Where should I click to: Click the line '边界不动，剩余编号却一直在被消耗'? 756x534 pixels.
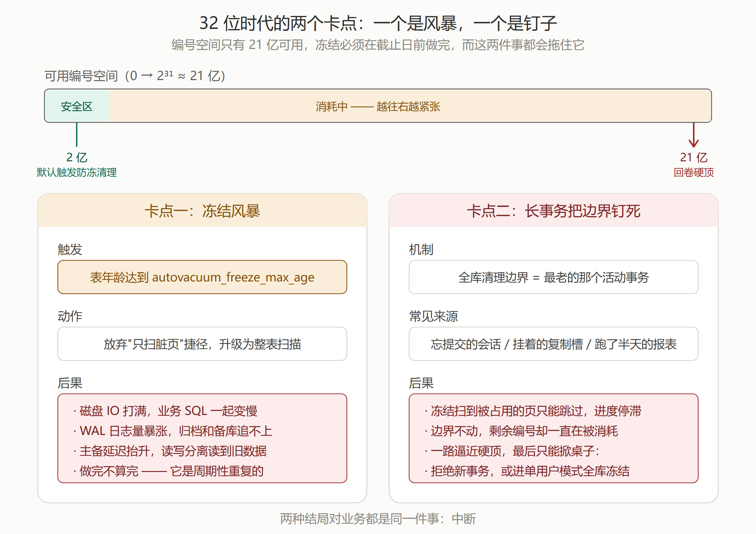[x=521, y=431]
